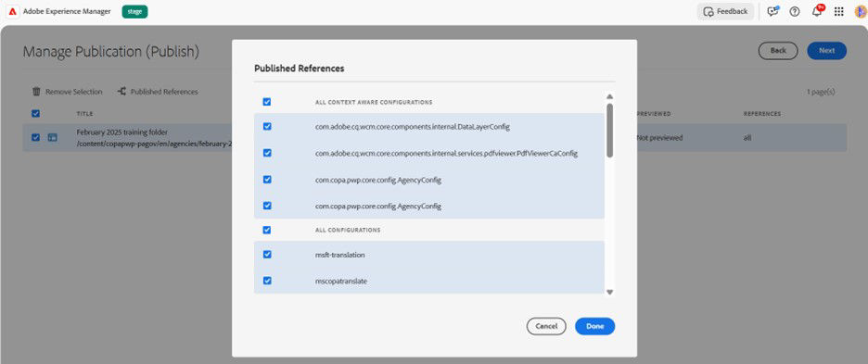Click the Remove Selection trash icon

[36, 92]
